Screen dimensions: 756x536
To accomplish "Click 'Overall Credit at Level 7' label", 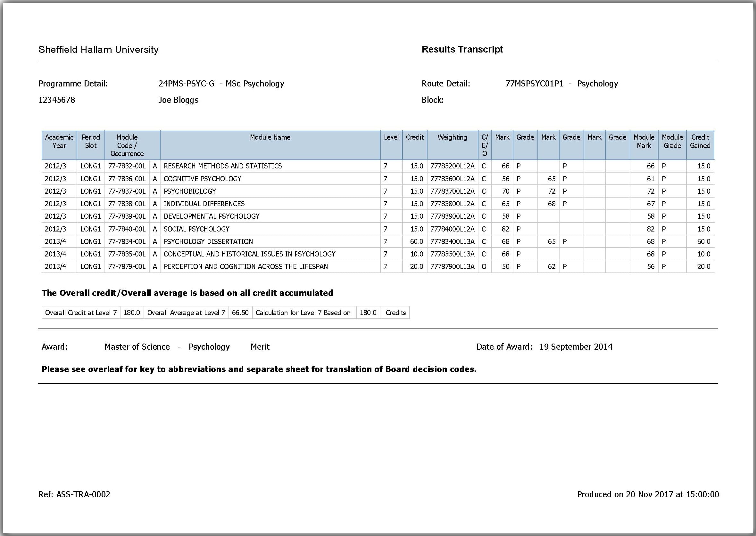I will (81, 313).
